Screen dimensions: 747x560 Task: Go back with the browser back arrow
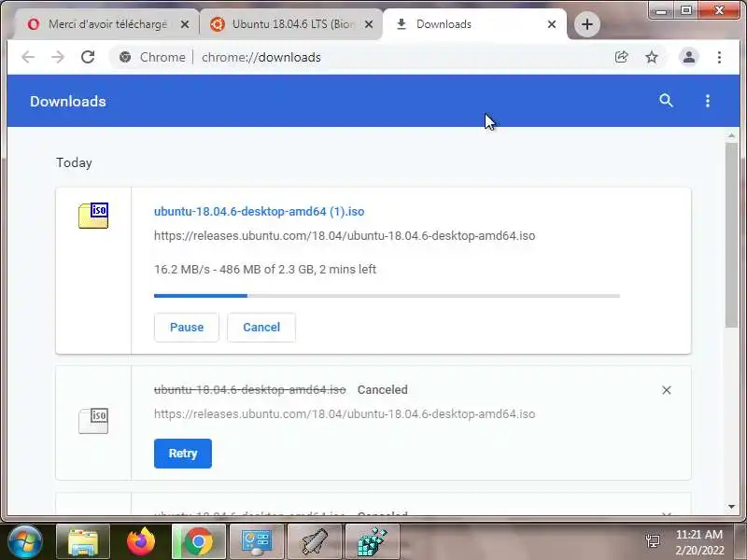(x=28, y=57)
